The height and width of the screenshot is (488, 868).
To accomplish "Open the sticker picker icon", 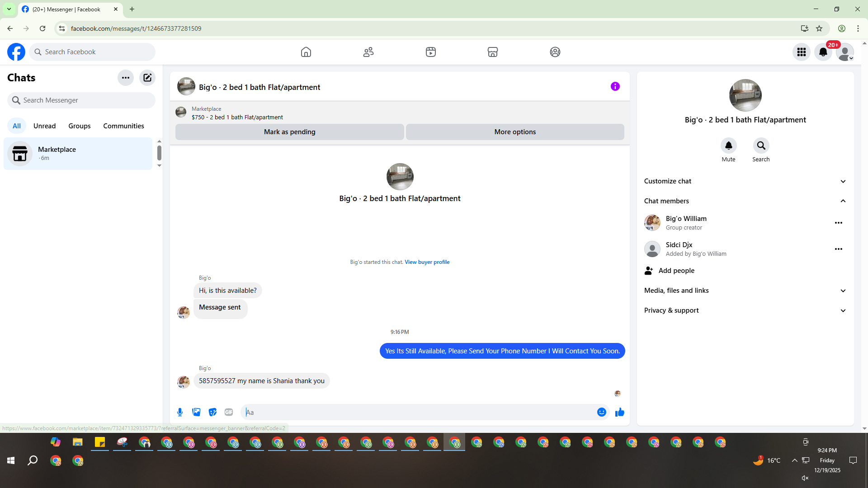I will [212, 412].
